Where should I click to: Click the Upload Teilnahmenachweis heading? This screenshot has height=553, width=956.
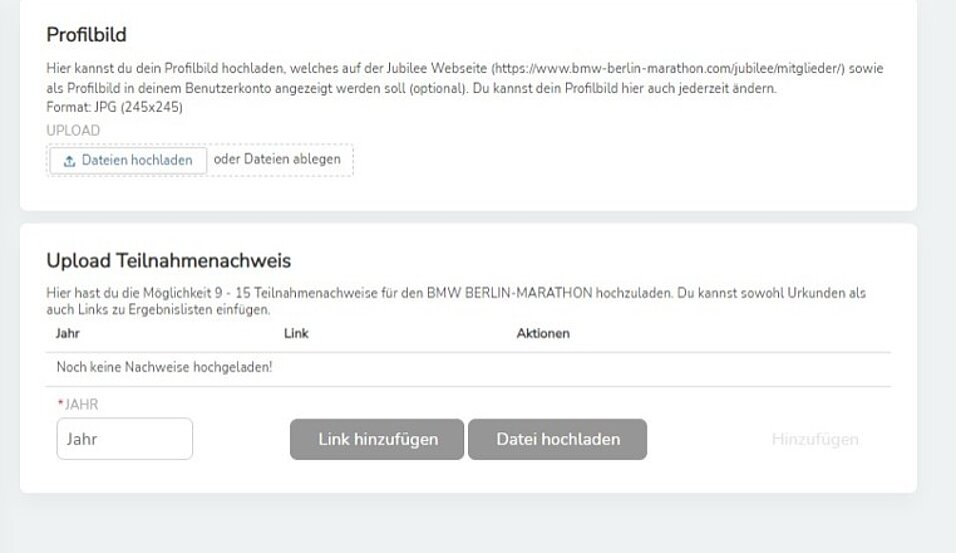[x=169, y=260]
